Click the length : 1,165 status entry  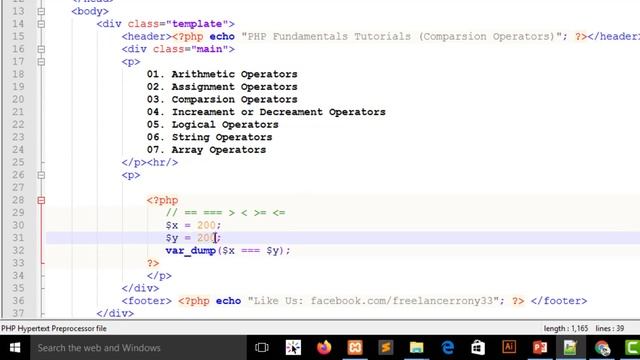(x=566, y=328)
